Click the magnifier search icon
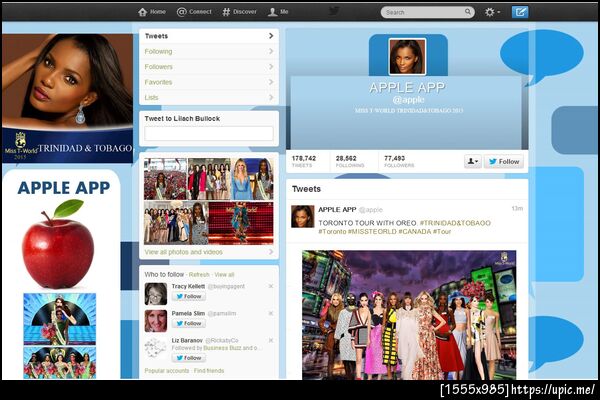 (468, 12)
